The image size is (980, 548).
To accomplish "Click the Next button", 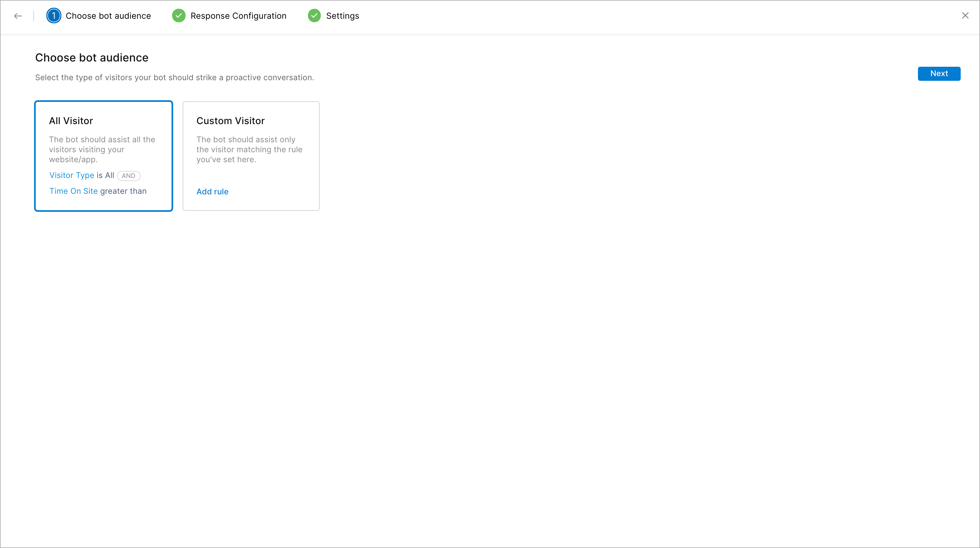I will point(939,73).
